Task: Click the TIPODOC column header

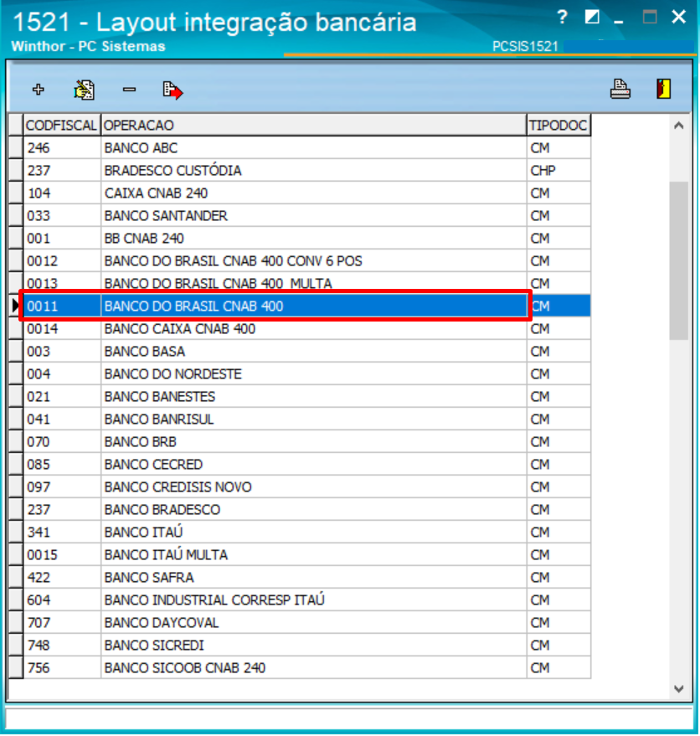Action: pos(558,126)
